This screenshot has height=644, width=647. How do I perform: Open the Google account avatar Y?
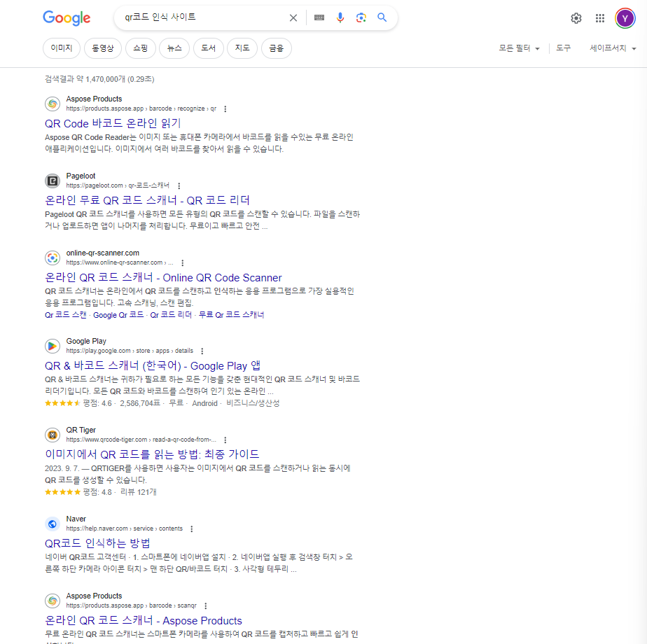pos(625,18)
